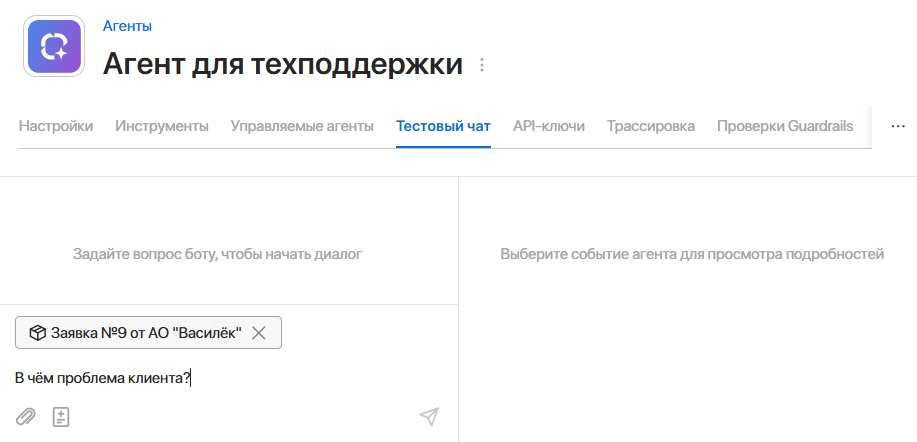Open the API-ключи tab
The height and width of the screenshot is (442, 917).
549,126
